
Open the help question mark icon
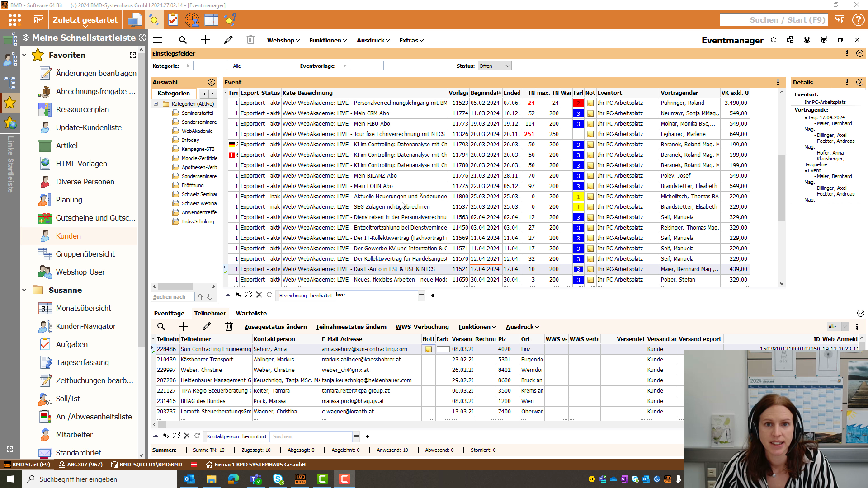click(x=858, y=20)
